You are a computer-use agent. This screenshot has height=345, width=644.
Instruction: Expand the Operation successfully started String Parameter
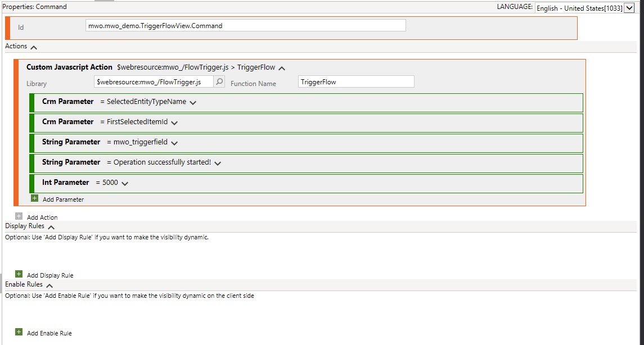(x=218, y=164)
